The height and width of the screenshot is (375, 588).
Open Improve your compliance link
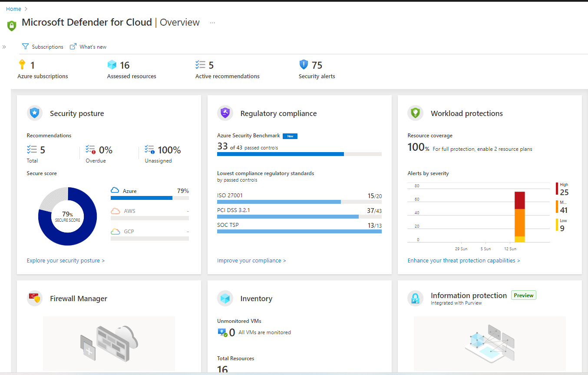tap(251, 261)
